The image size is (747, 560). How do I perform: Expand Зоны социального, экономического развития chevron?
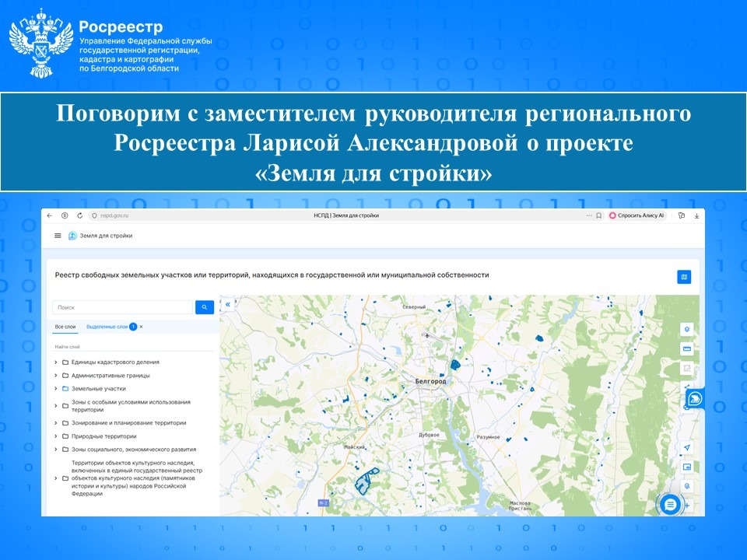point(56,450)
